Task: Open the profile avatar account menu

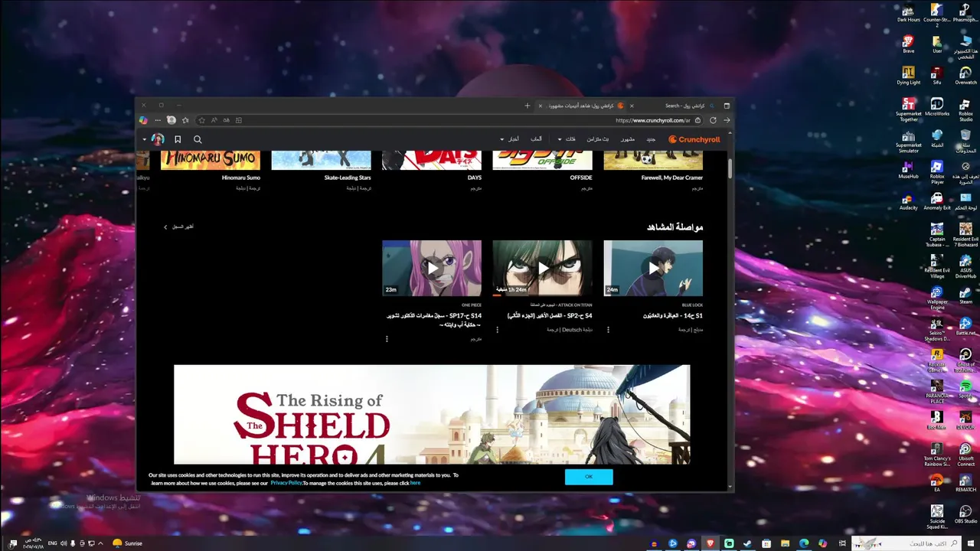Action: pyautogui.click(x=158, y=139)
